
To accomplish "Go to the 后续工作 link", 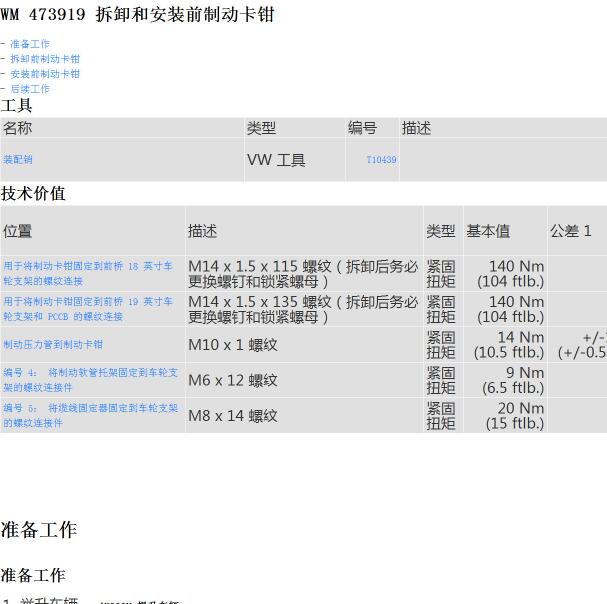I will [30, 89].
